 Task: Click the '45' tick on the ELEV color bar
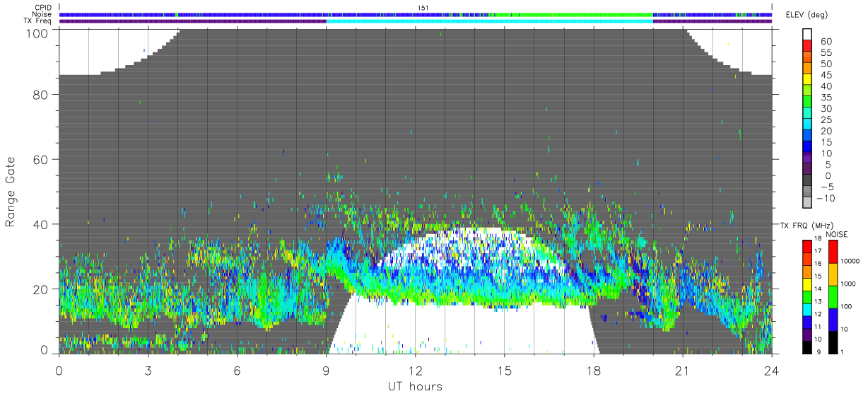(x=827, y=75)
